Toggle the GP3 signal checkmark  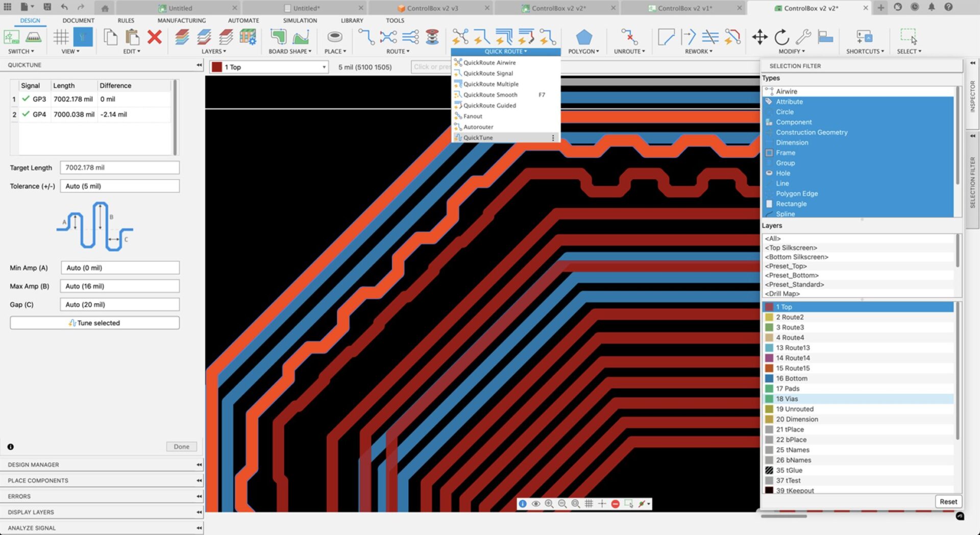(26, 99)
